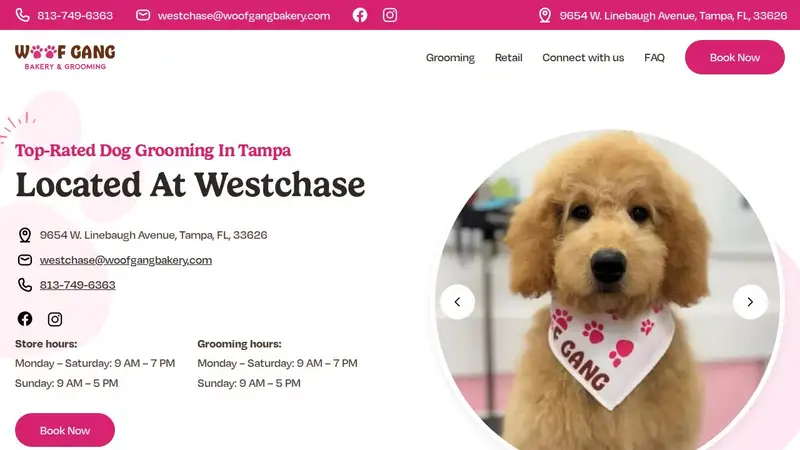This screenshot has width=800, height=450.
Task: Open the Retail menu item
Action: (x=509, y=58)
